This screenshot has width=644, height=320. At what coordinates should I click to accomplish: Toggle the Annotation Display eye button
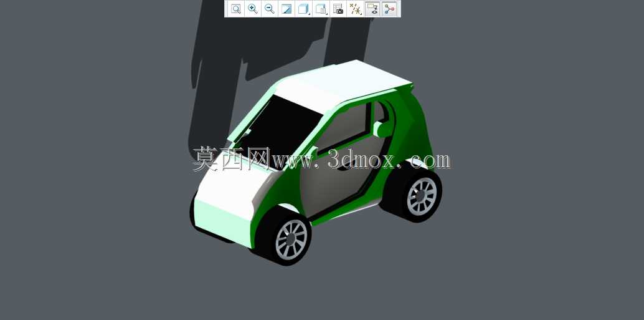tap(372, 9)
